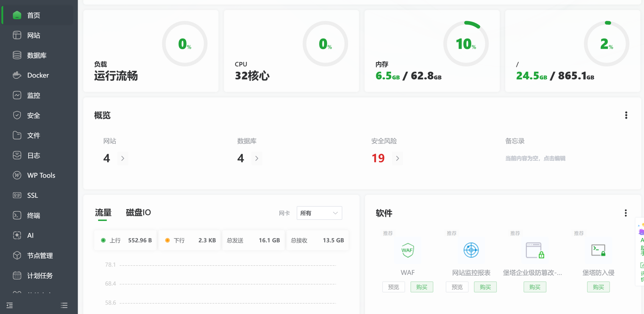Screen dimensions: 644x314
Task: Expand the 安全风险 count arrow
Action: pos(397,158)
